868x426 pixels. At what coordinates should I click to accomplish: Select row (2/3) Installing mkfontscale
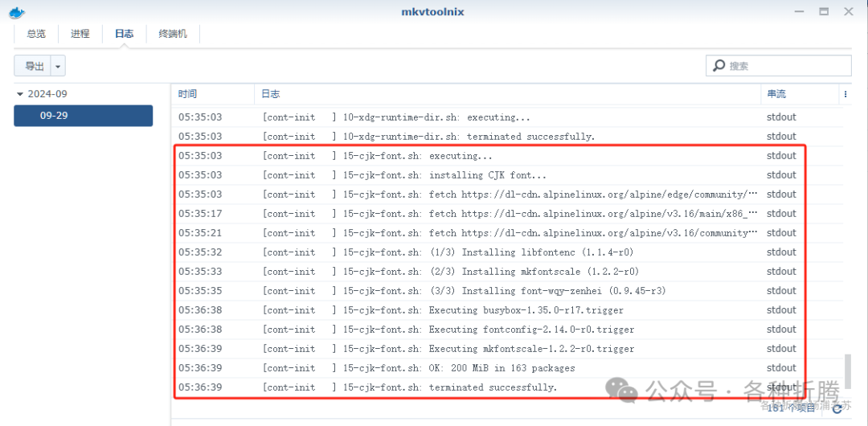(507, 272)
